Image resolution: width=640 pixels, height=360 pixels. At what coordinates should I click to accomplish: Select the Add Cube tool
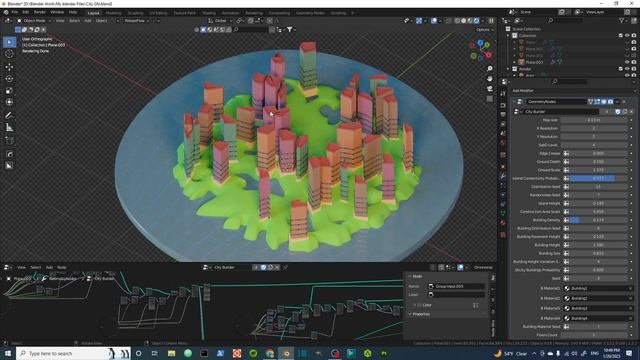9,140
